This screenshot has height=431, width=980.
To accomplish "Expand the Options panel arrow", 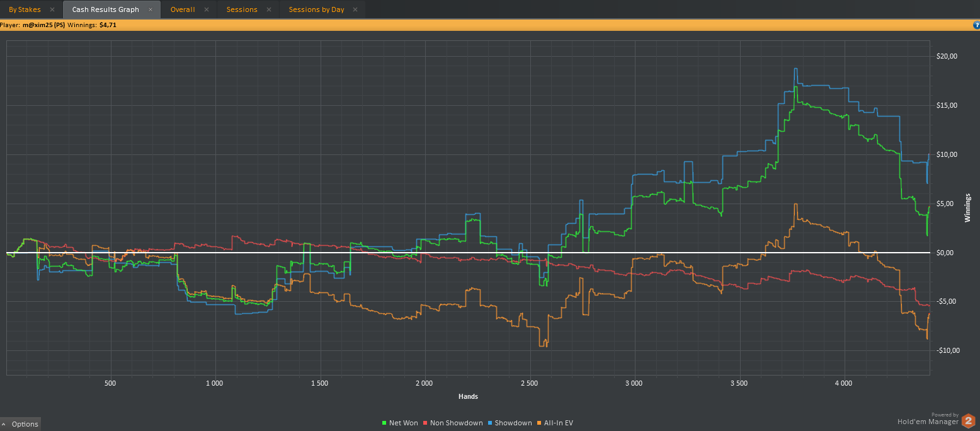I will [5, 424].
